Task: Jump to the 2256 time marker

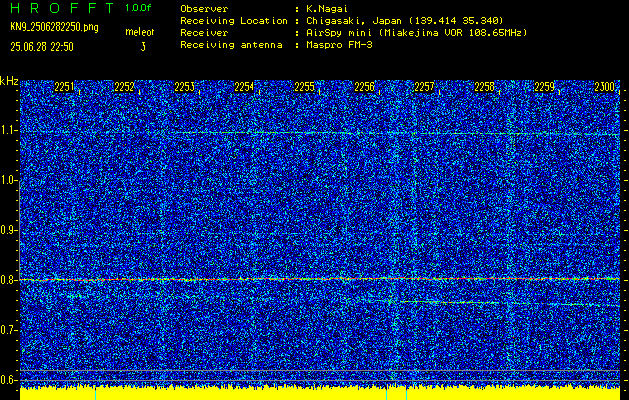Action: tap(364, 87)
